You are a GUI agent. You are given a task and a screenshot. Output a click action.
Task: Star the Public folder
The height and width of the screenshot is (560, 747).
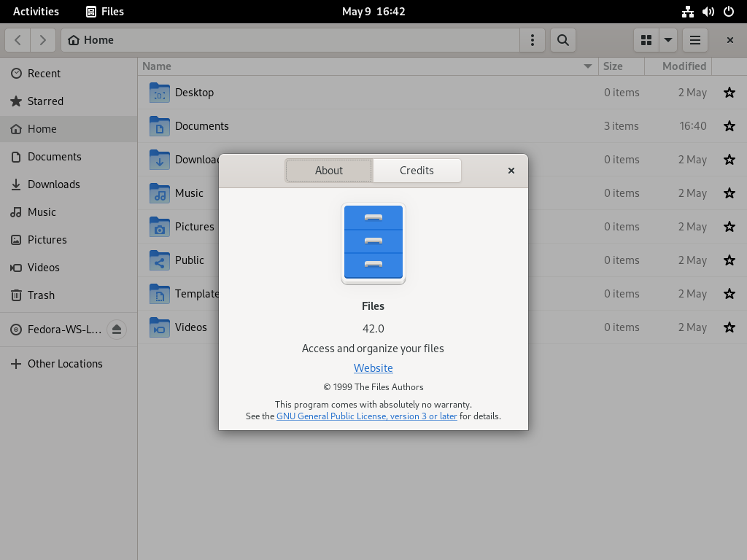(729, 260)
